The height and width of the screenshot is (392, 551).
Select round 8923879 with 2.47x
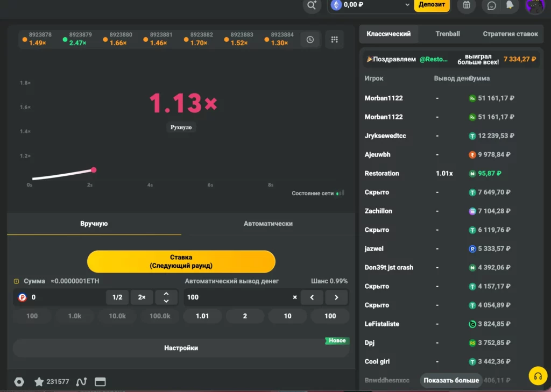[x=77, y=39]
